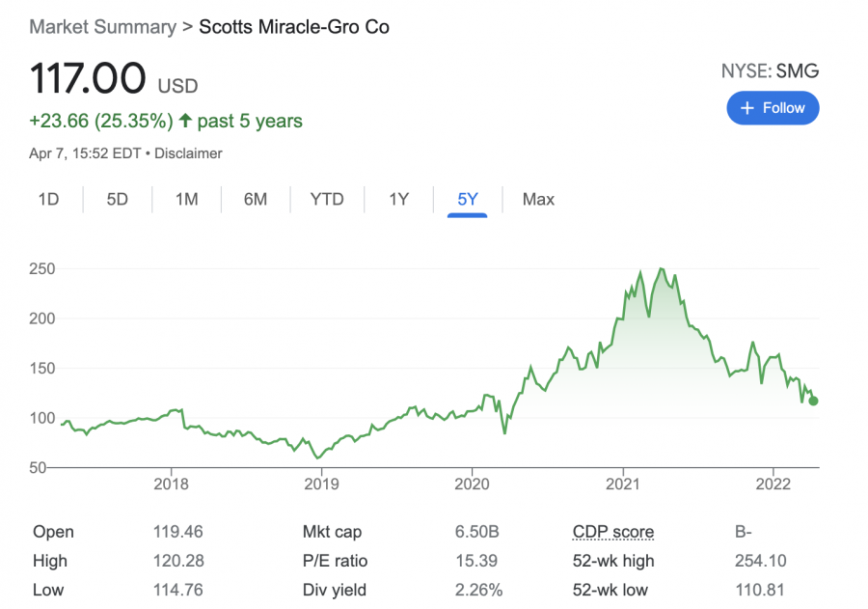Select the 5D time range tab
This screenshot has width=868, height=609.
click(117, 199)
